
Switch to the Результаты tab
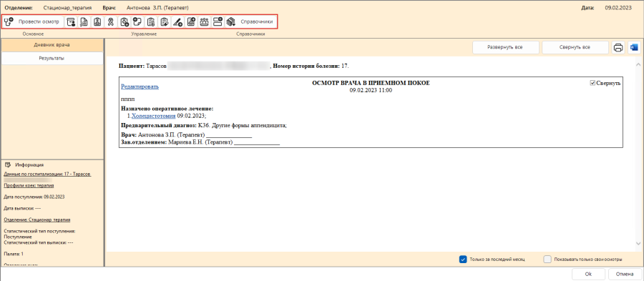[52, 58]
